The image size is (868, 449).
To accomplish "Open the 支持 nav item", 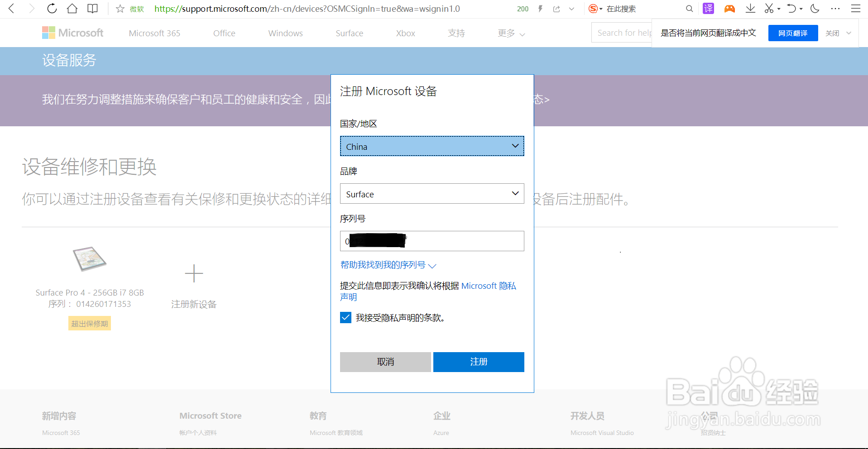I will (x=456, y=33).
